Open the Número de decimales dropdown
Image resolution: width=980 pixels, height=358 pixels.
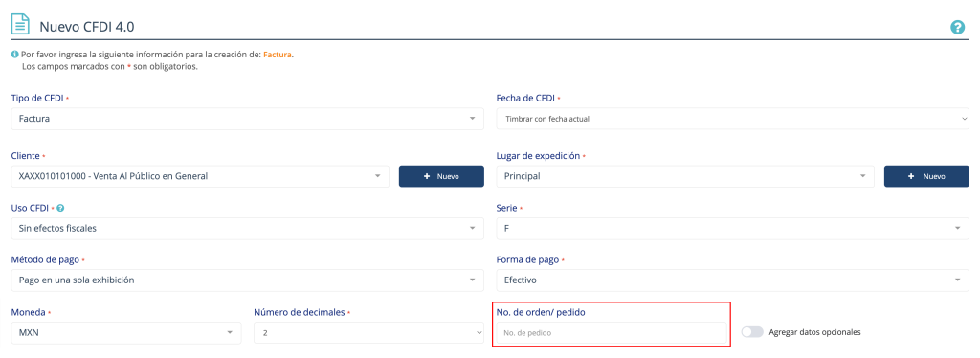tap(368, 333)
